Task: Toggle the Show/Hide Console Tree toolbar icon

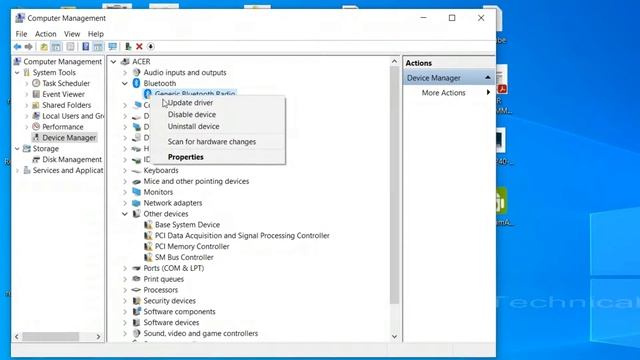Action: pos(56,47)
